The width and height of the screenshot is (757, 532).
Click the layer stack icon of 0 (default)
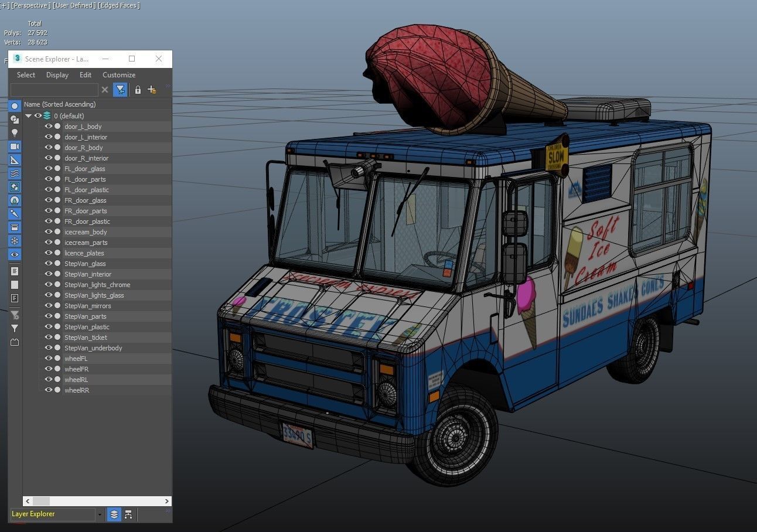click(47, 116)
